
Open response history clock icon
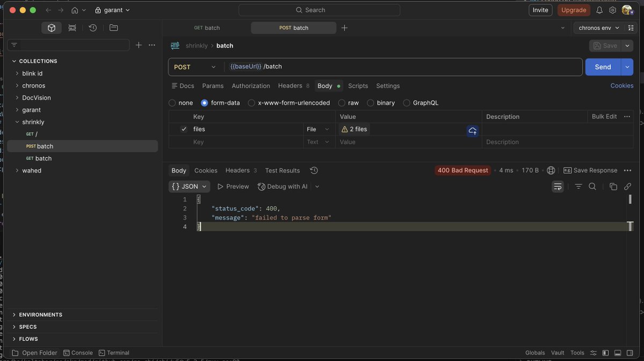[314, 171]
